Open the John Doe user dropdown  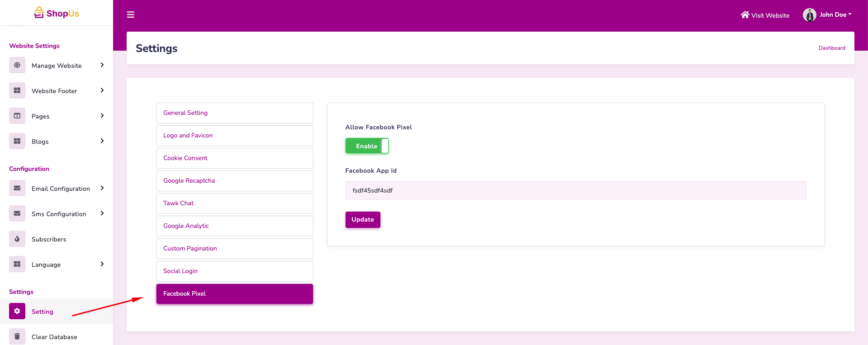[827, 15]
